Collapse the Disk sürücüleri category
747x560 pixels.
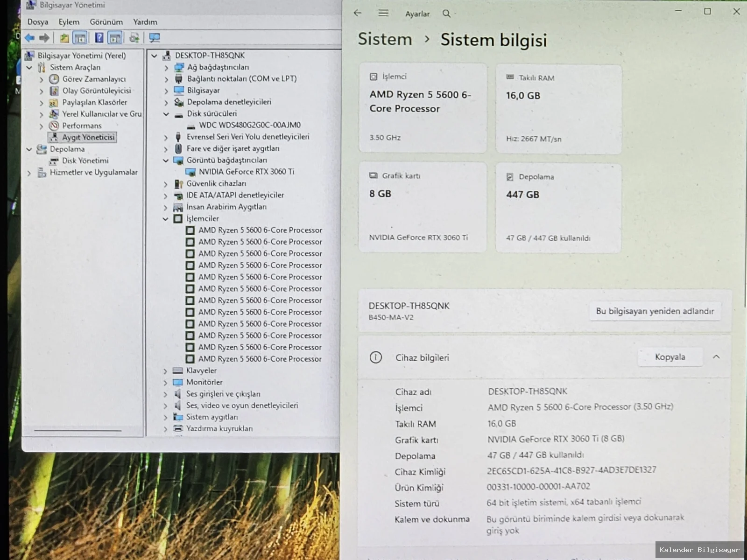point(166,114)
